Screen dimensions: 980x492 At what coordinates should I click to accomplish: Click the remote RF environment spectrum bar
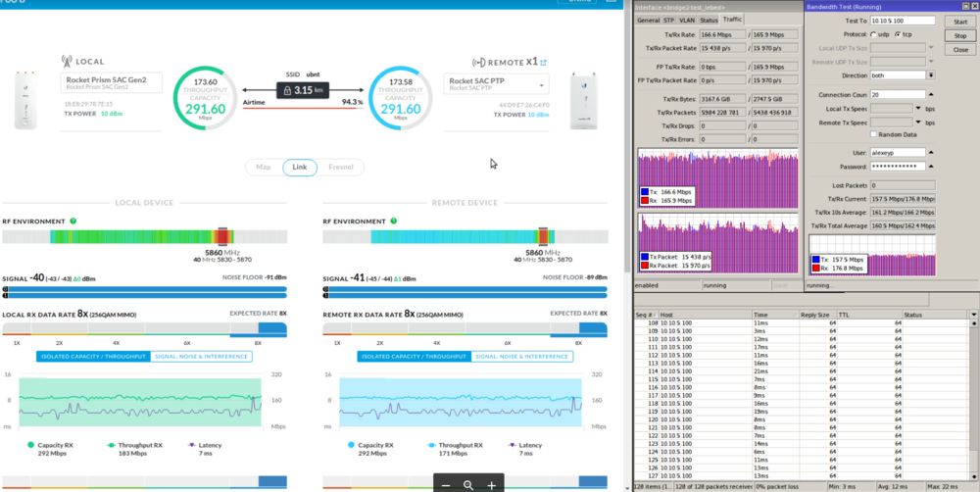pyautogui.click(x=465, y=236)
